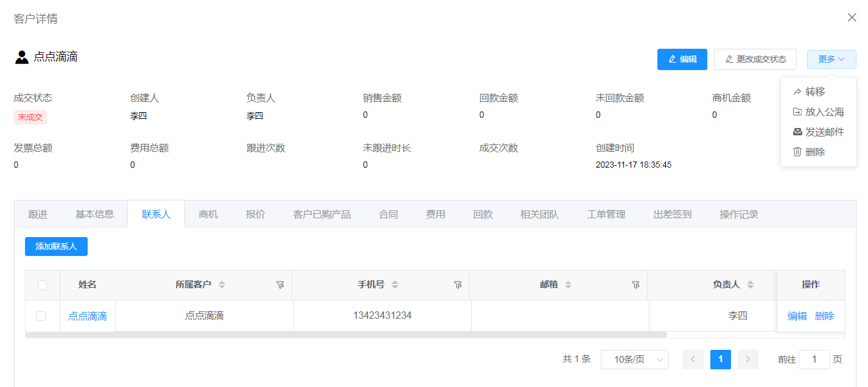Sort by 邮箱 column arrows

point(569,285)
